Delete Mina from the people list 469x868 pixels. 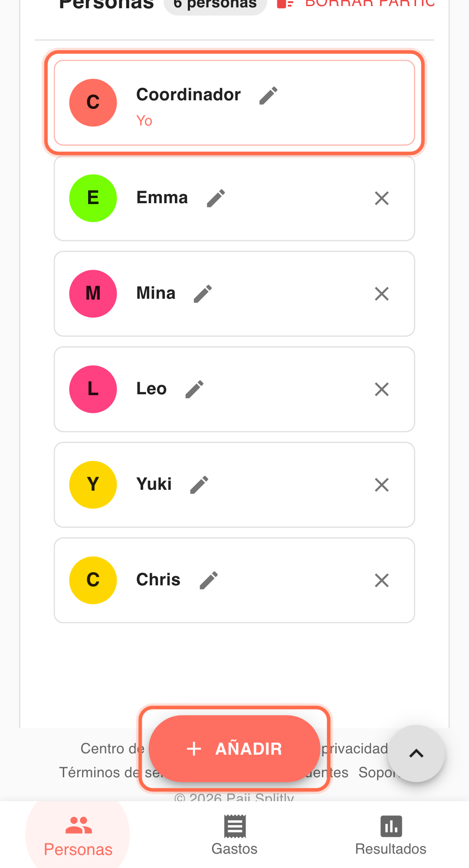[x=381, y=294]
